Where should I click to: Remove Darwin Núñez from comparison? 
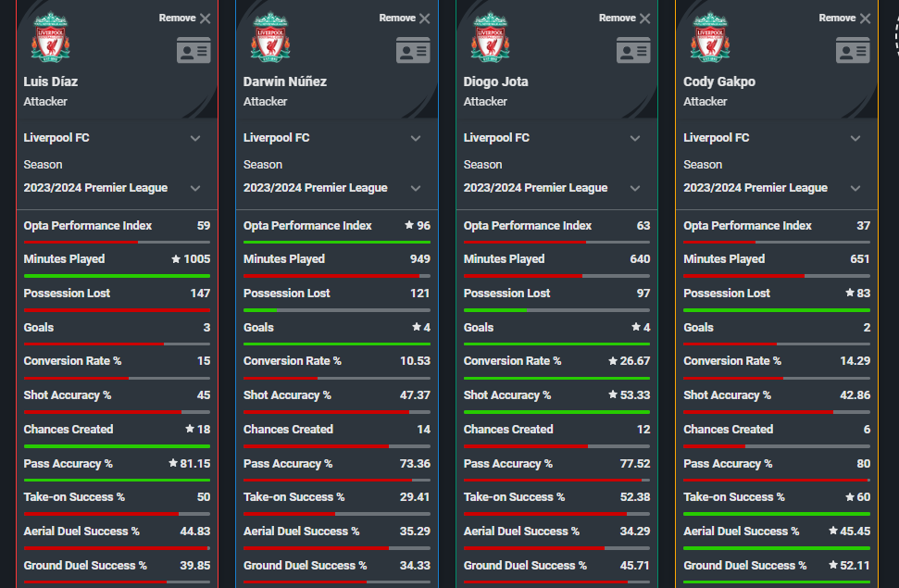click(x=405, y=19)
